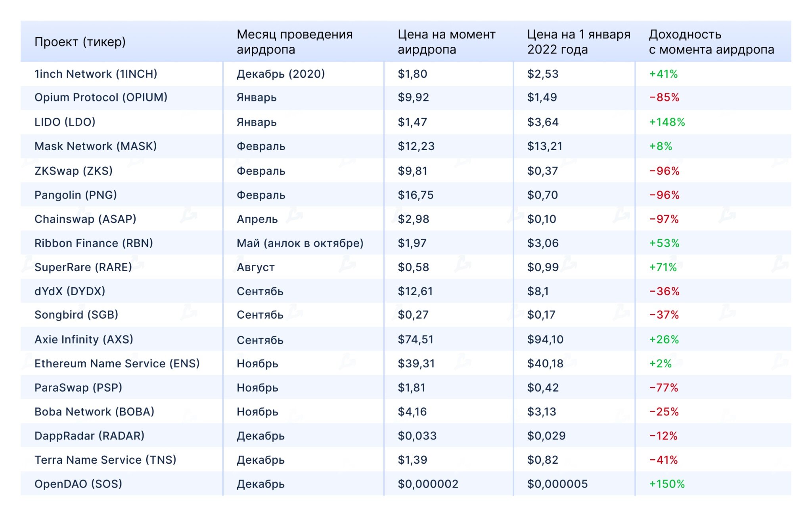Click the LIDO (LDO) +148% return value
The height and width of the screenshot is (516, 812).
(x=666, y=122)
